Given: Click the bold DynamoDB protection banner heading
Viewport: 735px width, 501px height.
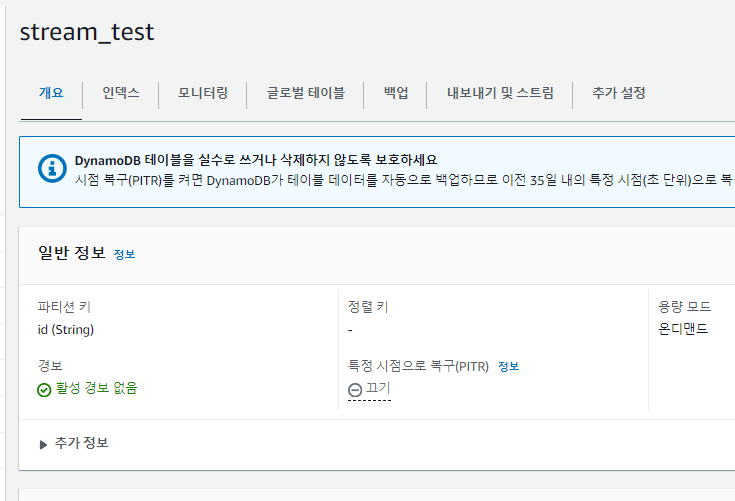Looking at the screenshot, I should 256,160.
